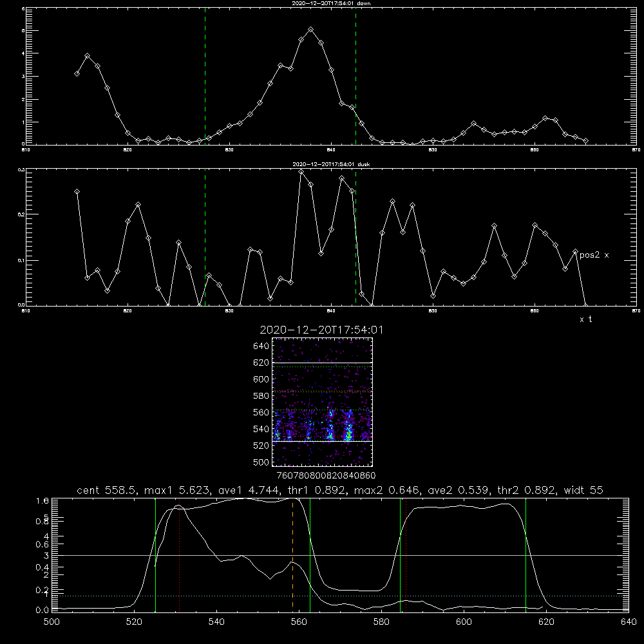The image size is (644, 644).
Task: Click '500' on the bottom plot's x-axis
Action: tap(52, 622)
